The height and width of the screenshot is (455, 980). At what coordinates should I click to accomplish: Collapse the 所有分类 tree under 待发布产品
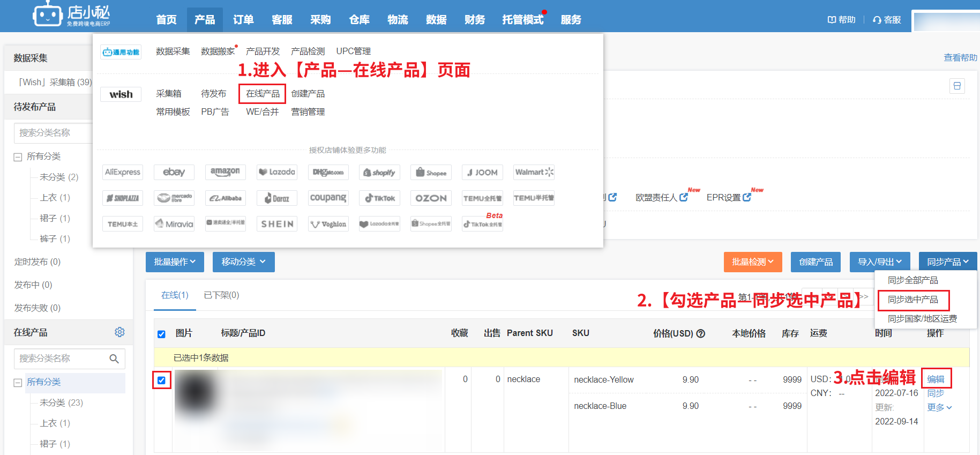coord(18,157)
